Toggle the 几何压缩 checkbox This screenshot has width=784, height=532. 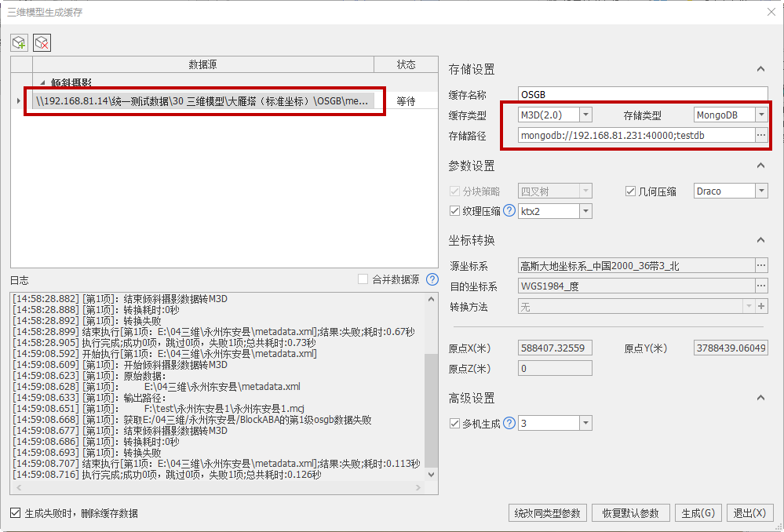[x=630, y=191]
